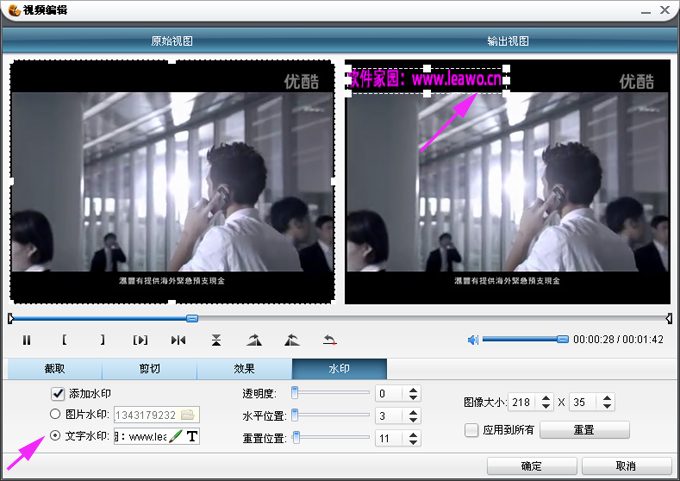680x481 pixels.
Task: Click the 取消 button
Action: point(626,466)
